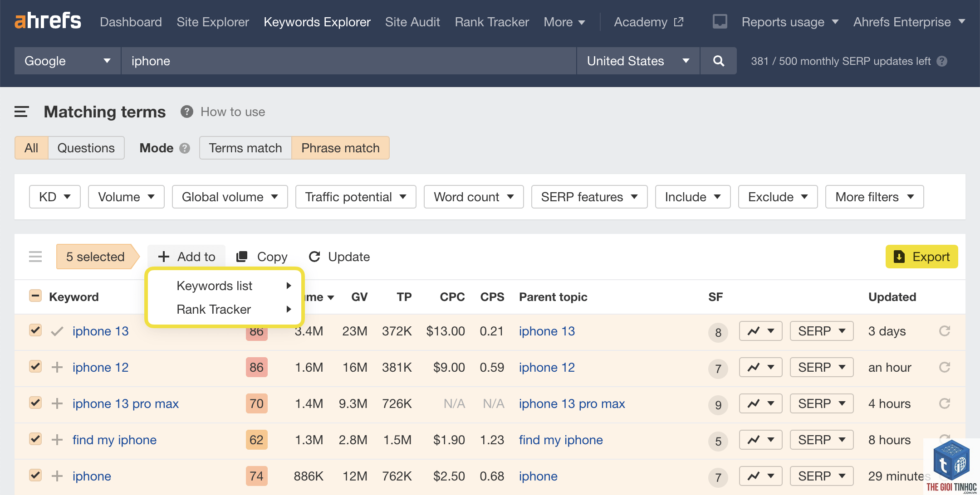Image resolution: width=980 pixels, height=495 pixels.
Task: Click the plus icon next to iphone 12
Action: pos(57,367)
